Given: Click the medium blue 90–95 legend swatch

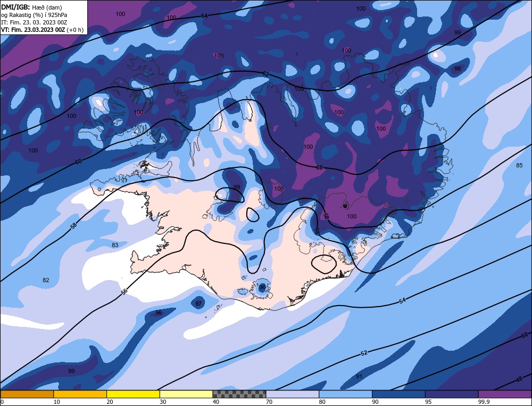Looking at the screenshot, I should tap(398, 394).
